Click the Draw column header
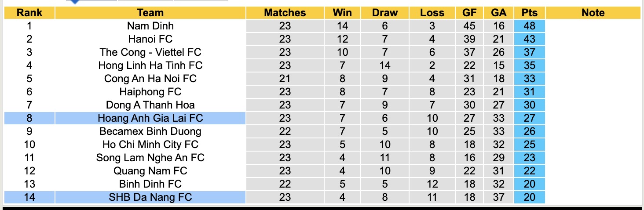644x210 pixels. [384, 13]
